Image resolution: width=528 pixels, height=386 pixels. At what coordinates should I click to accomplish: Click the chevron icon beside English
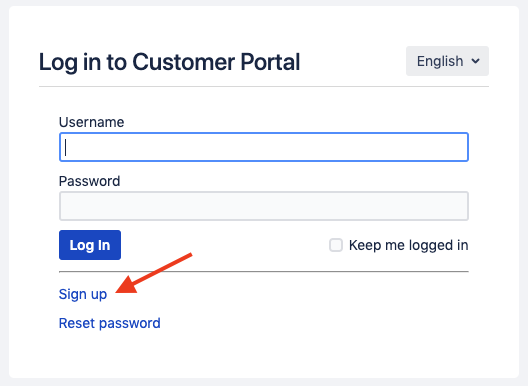coord(475,61)
